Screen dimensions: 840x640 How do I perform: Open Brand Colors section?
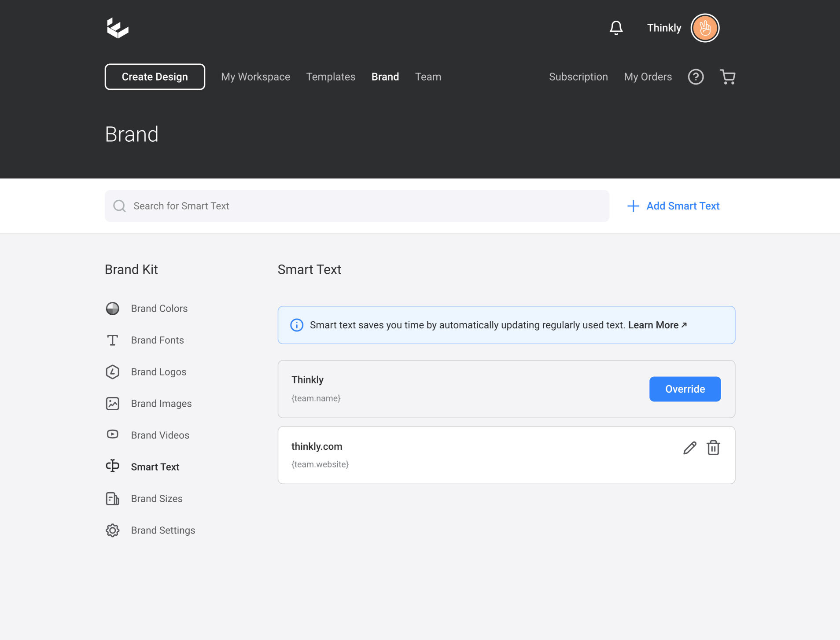(159, 309)
